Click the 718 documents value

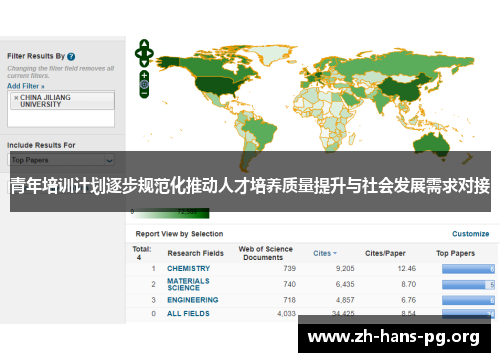click(289, 300)
